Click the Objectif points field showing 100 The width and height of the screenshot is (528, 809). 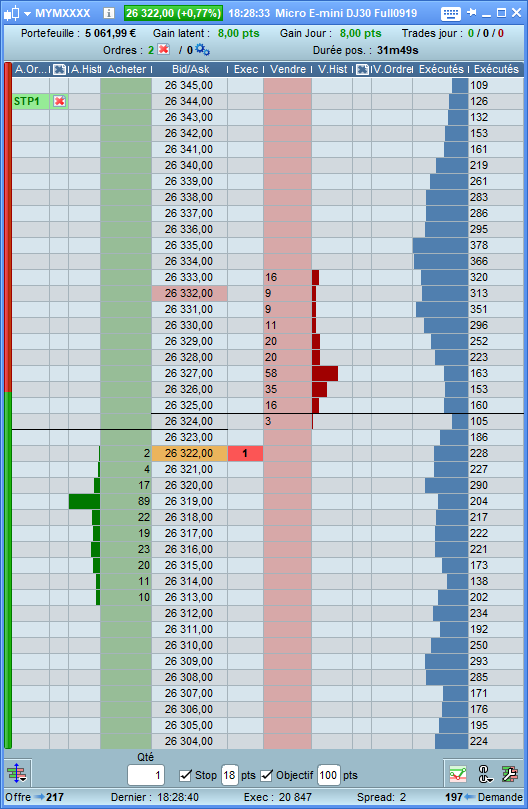(328, 775)
